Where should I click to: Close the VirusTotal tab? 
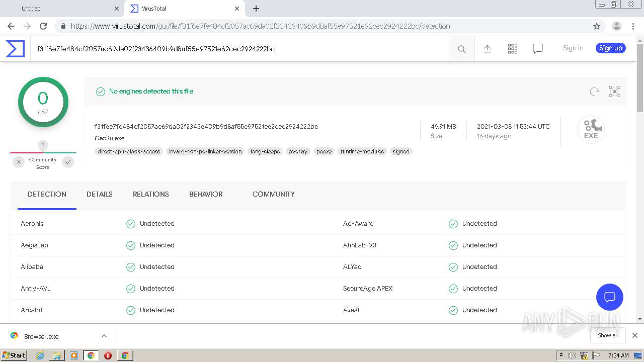point(237,9)
